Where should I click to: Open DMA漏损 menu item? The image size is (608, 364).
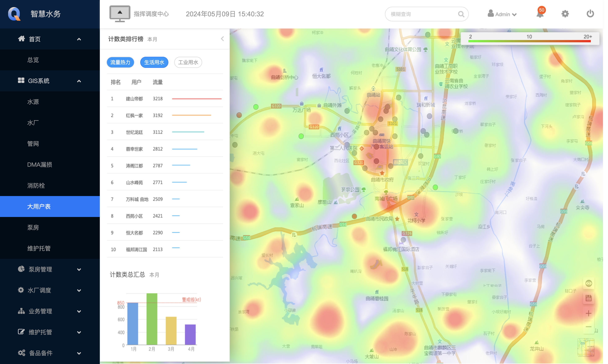pos(39,165)
